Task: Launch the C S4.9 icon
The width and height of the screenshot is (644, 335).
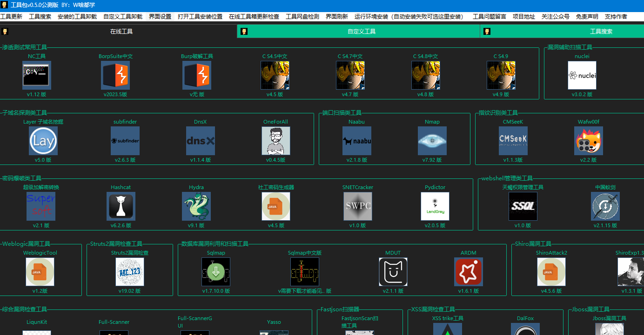Action: point(501,75)
